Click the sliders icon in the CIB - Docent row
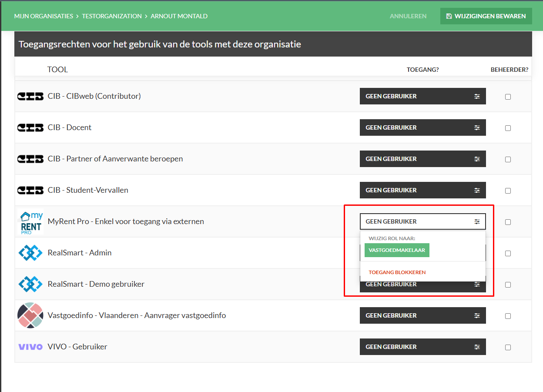Screen dimensions: 543x392 point(477,127)
